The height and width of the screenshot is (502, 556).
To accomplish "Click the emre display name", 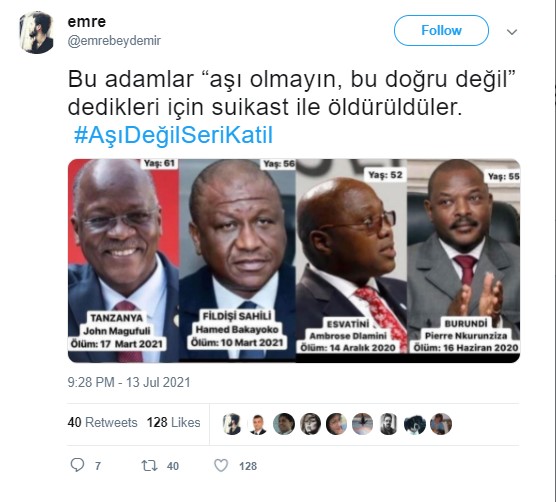I will tap(87, 22).
